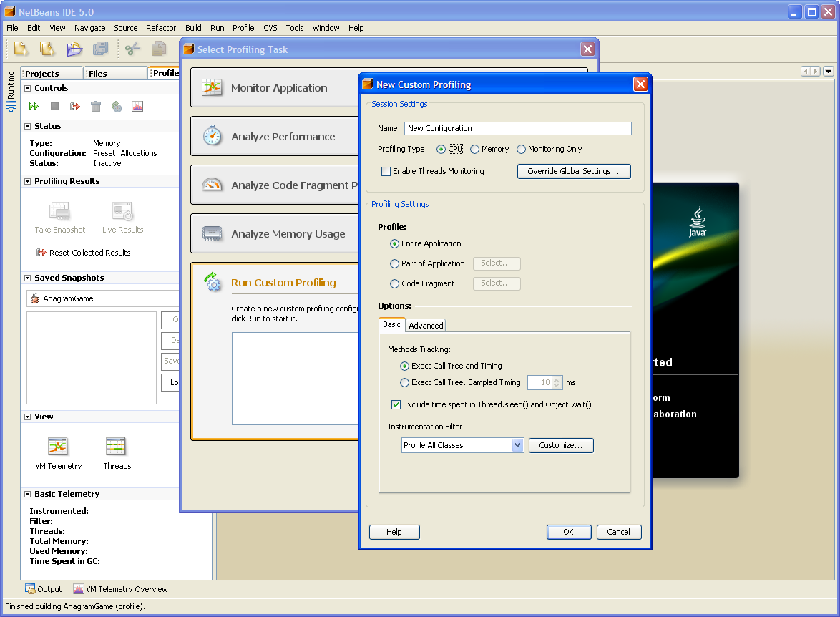Select the CPU profiling type radio button

pos(441,150)
